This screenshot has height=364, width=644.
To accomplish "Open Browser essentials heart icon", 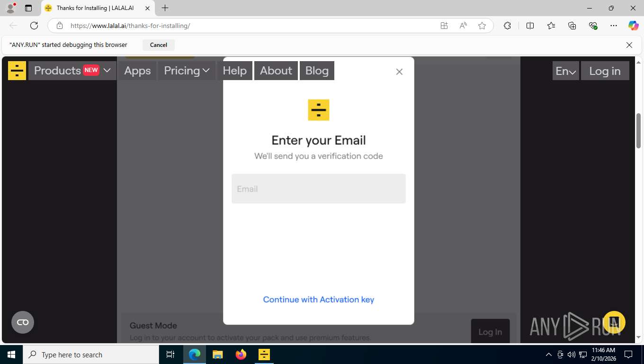I will [593, 26].
